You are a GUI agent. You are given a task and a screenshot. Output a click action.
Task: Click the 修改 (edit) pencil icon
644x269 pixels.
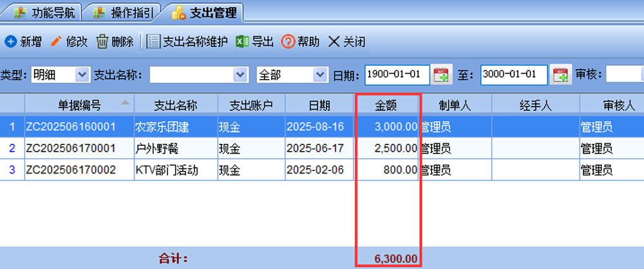click(x=56, y=42)
